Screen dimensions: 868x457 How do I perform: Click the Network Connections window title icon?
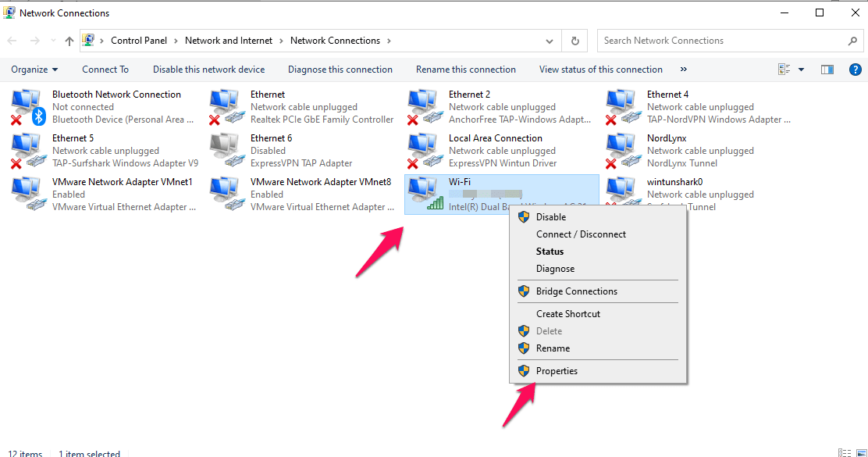[x=9, y=12]
